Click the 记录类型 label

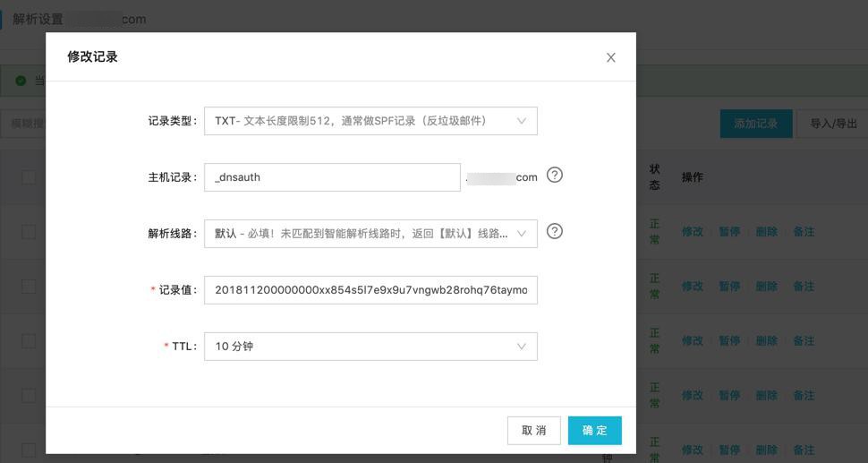(172, 121)
